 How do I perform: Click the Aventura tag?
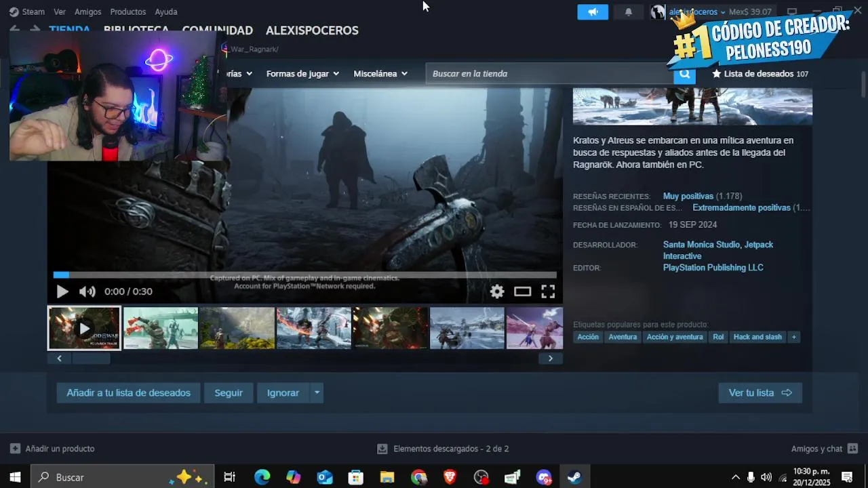[x=623, y=337]
